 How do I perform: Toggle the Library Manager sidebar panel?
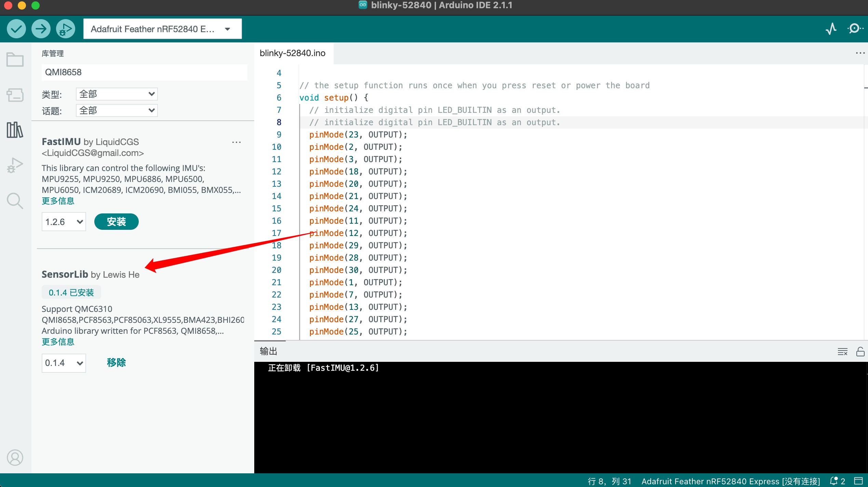(15, 130)
